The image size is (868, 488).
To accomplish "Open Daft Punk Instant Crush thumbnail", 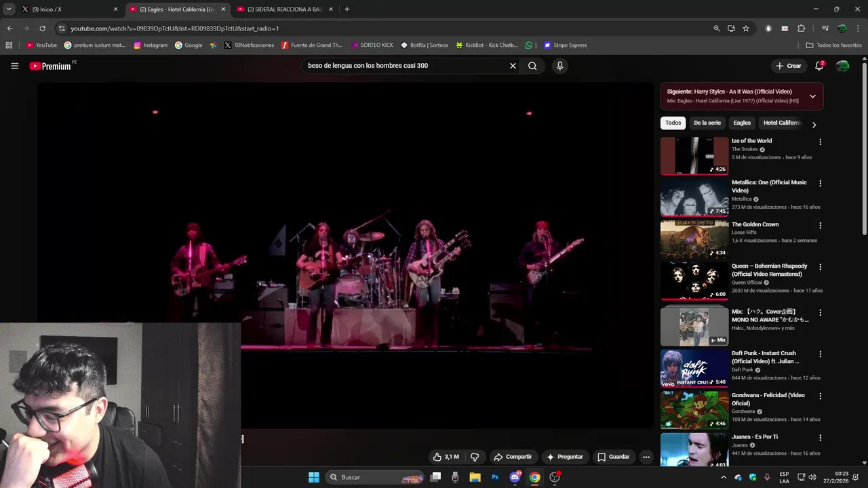I will coord(694,368).
